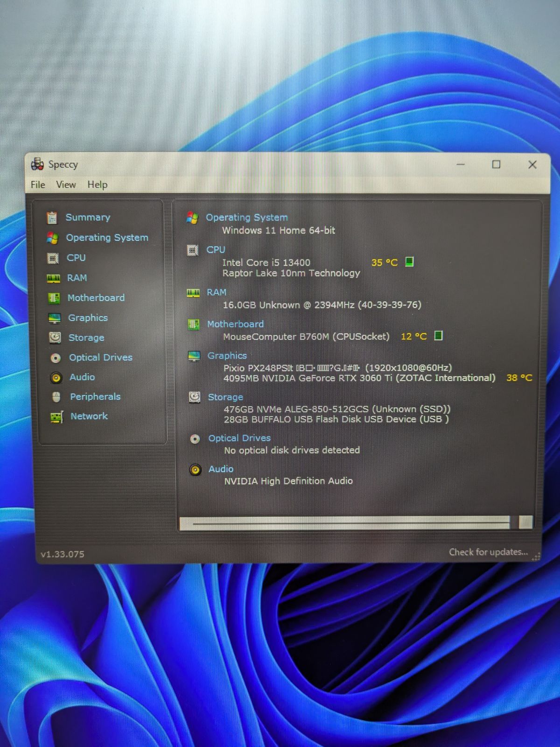Click the RAM heading link in summary
This screenshot has width=560, height=747.
pos(217,292)
